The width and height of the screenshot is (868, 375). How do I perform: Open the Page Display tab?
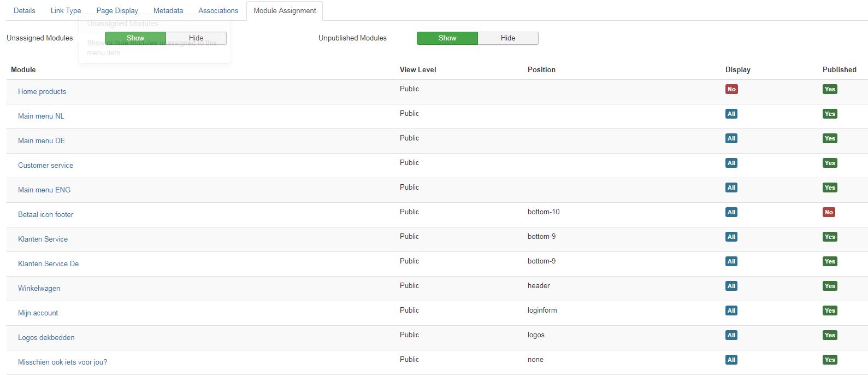pyautogui.click(x=117, y=10)
